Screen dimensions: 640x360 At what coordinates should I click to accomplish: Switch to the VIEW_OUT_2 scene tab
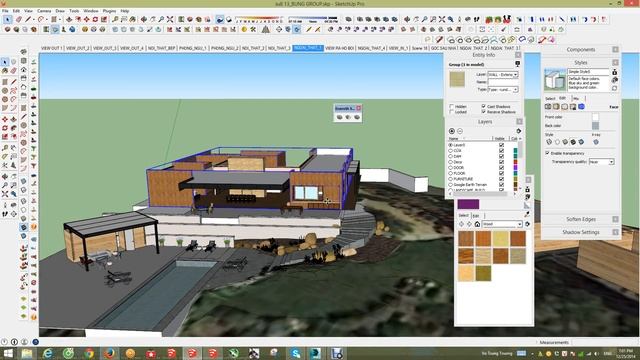(78, 48)
